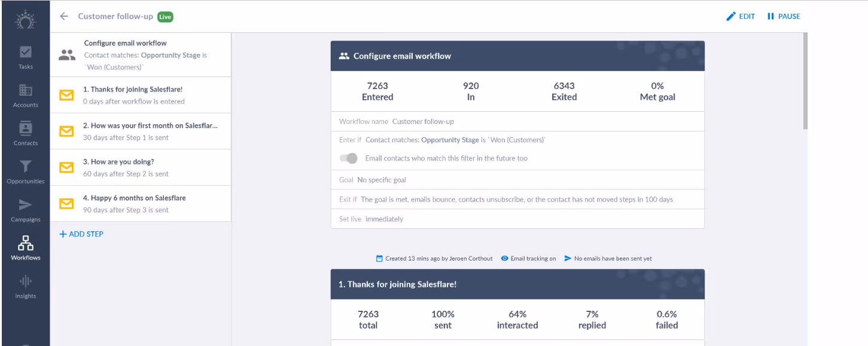Click the ADD STEP link
868x346 pixels.
click(81, 234)
